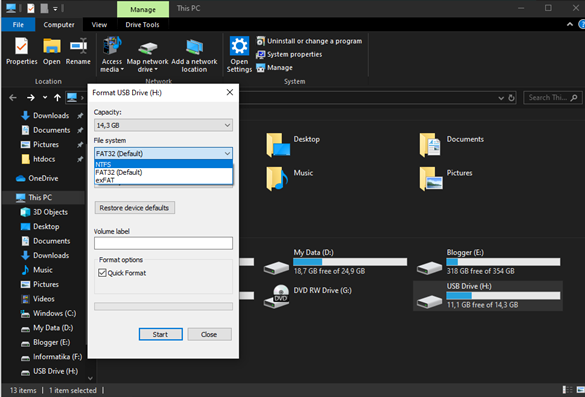
Task: Switch to the Computer tab
Action: tap(59, 25)
